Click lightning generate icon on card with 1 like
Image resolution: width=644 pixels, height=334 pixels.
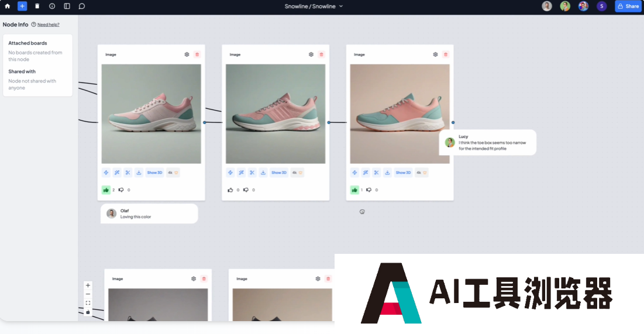point(354,173)
